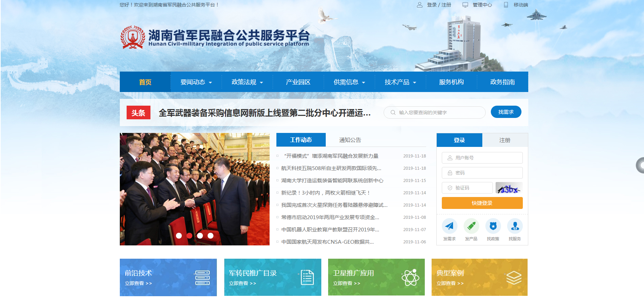The image size is (644, 303).
Task: Click the 发需求 paper plane icon
Action: (x=449, y=226)
